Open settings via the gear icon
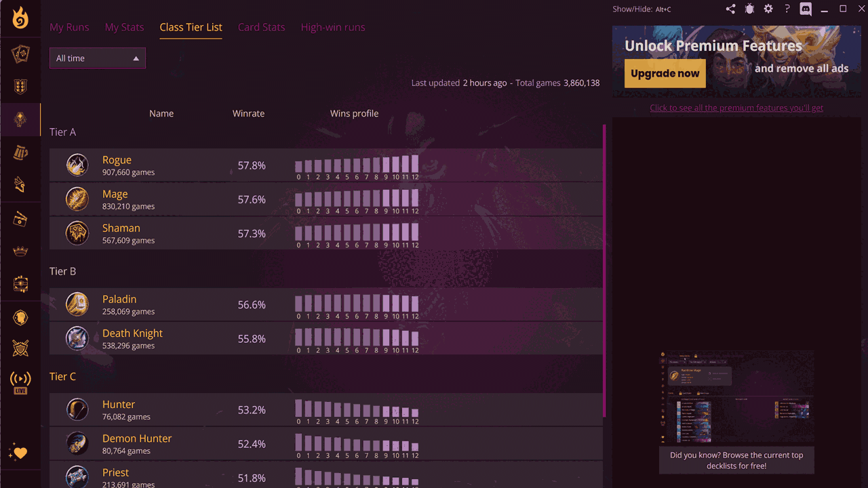This screenshot has height=488, width=868. pos(768,9)
